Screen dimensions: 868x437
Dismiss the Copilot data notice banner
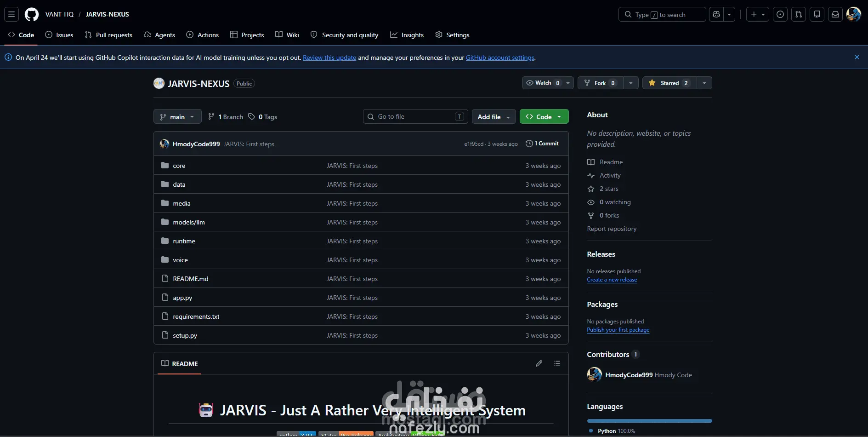coord(857,57)
